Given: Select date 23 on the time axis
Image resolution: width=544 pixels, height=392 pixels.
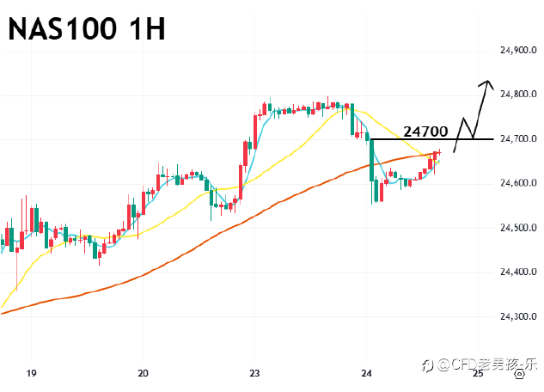Looking at the screenshot, I should [255, 373].
